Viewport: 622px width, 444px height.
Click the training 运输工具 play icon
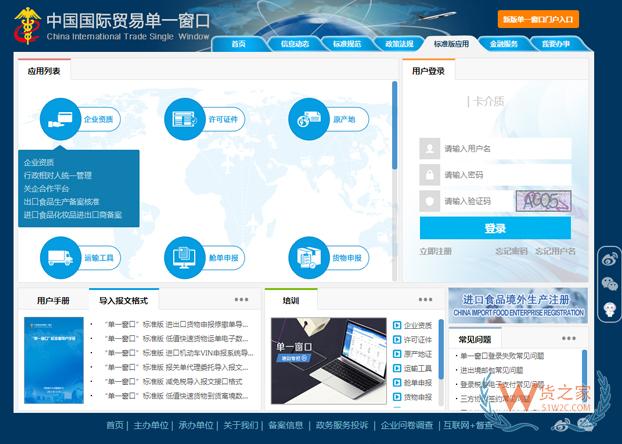(397, 368)
